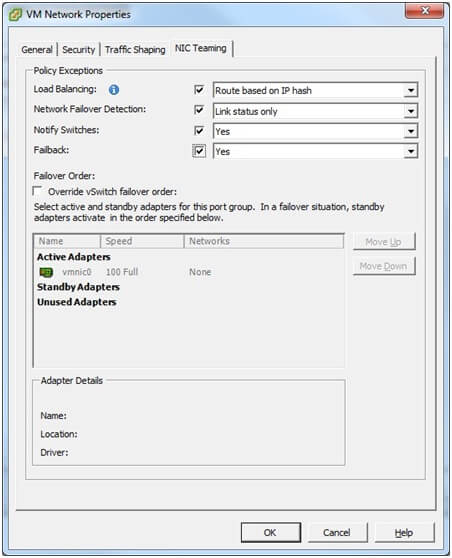This screenshot has width=452, height=558.
Task: Enable Override vSwitch failover order
Action: 37,191
